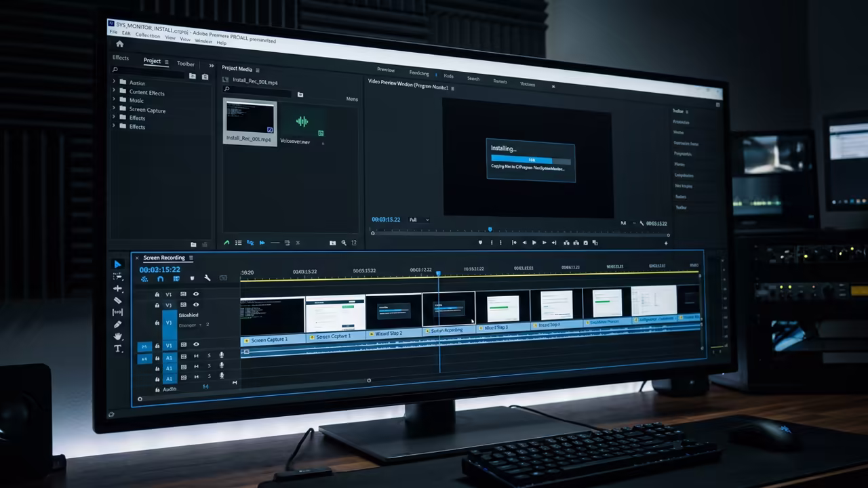
Task: Click the step back one frame button
Action: tap(524, 243)
